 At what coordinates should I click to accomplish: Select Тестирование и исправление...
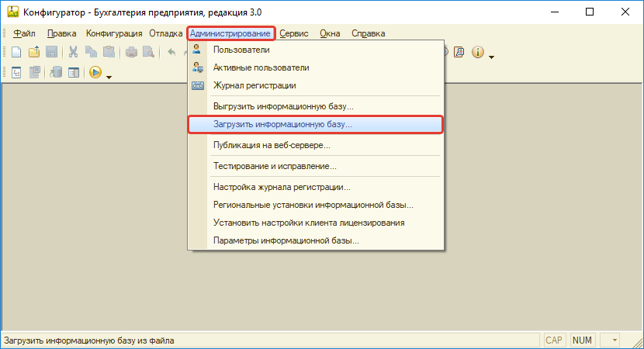(x=316, y=166)
